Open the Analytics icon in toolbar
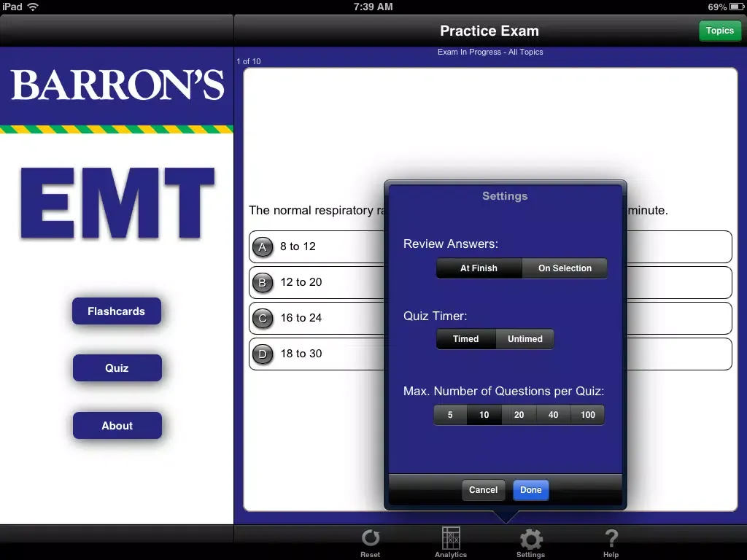Screen dimensions: 747x560 [451, 538]
